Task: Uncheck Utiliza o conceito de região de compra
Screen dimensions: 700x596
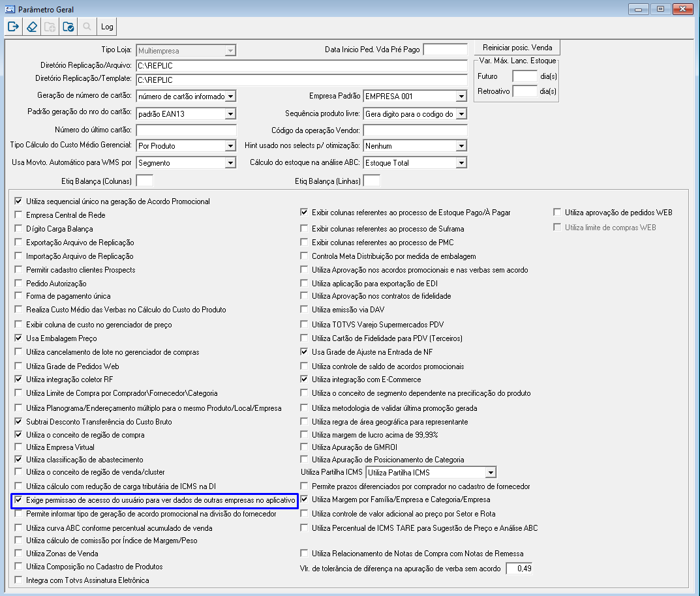Action: [x=18, y=434]
